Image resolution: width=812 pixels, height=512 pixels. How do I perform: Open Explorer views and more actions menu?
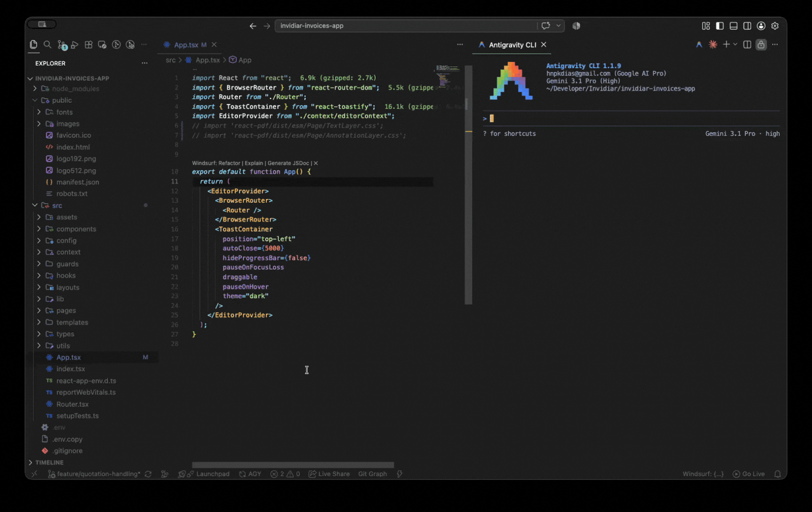[145, 64]
